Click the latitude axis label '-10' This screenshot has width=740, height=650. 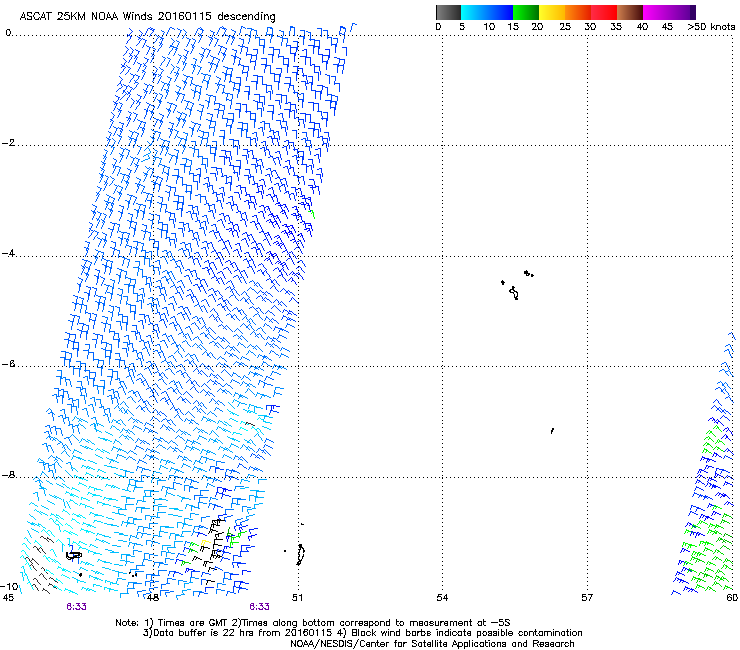(9, 586)
